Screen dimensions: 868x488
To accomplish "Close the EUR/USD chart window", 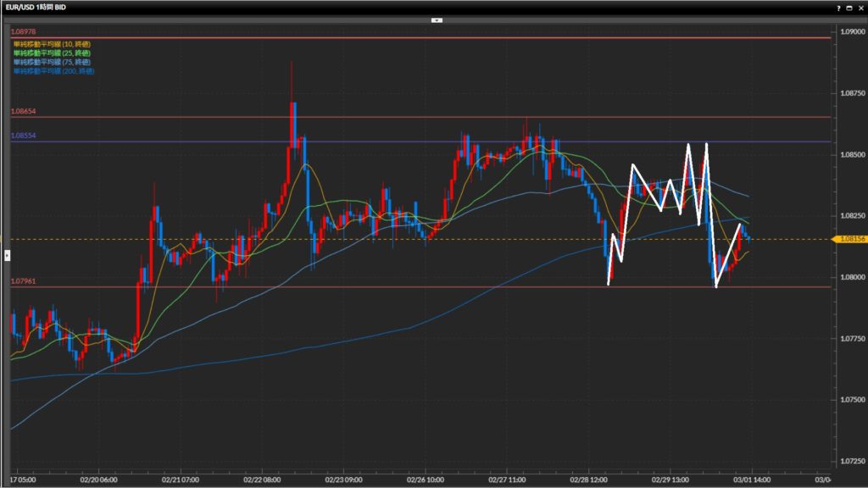I will (x=860, y=7).
